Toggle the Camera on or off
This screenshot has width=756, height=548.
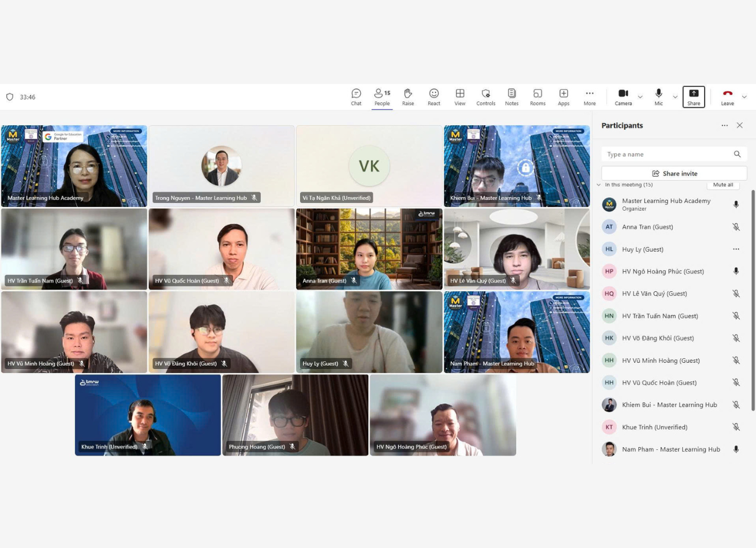623,97
